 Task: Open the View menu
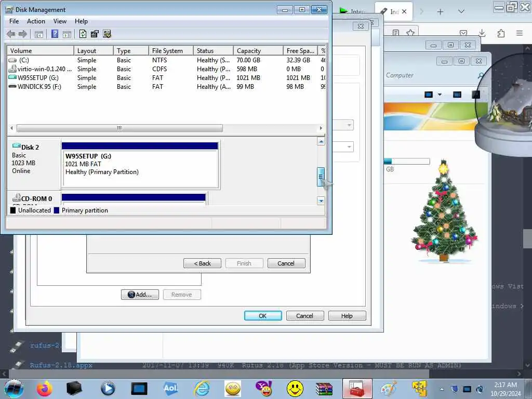60,21
